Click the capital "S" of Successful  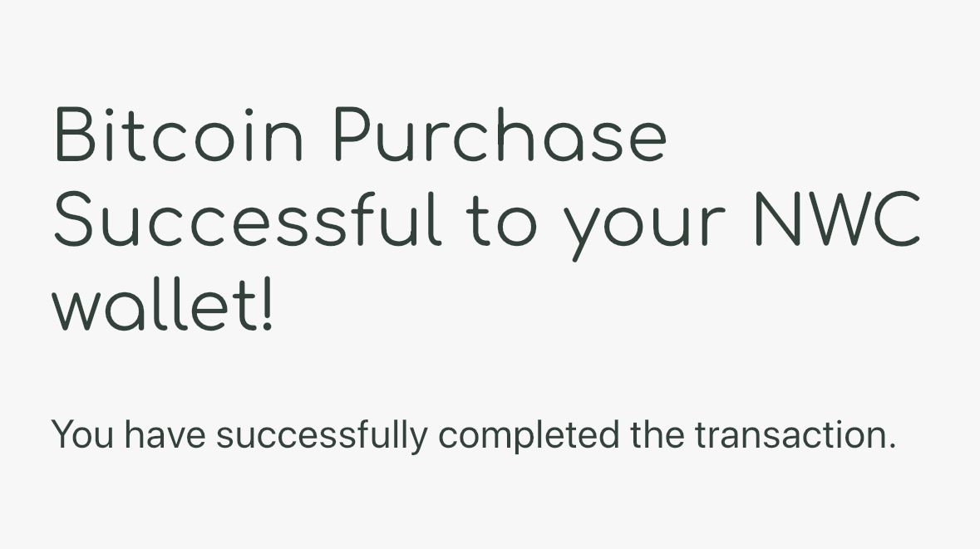pos(73,219)
